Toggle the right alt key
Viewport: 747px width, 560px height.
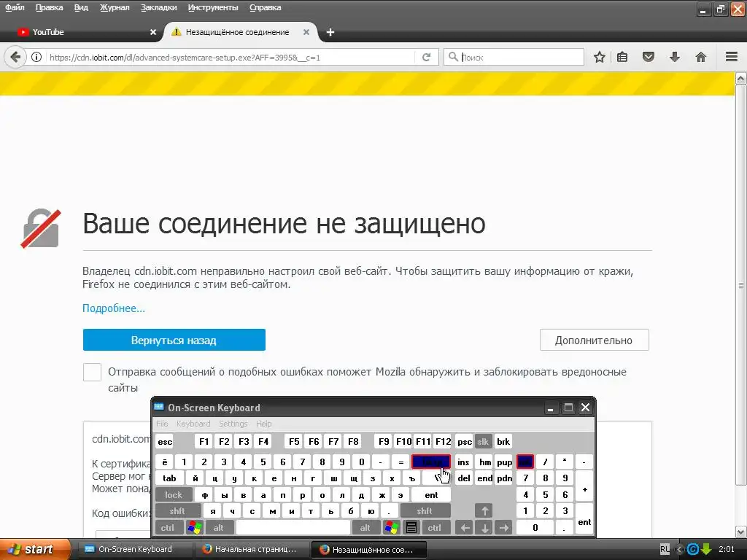click(x=365, y=527)
